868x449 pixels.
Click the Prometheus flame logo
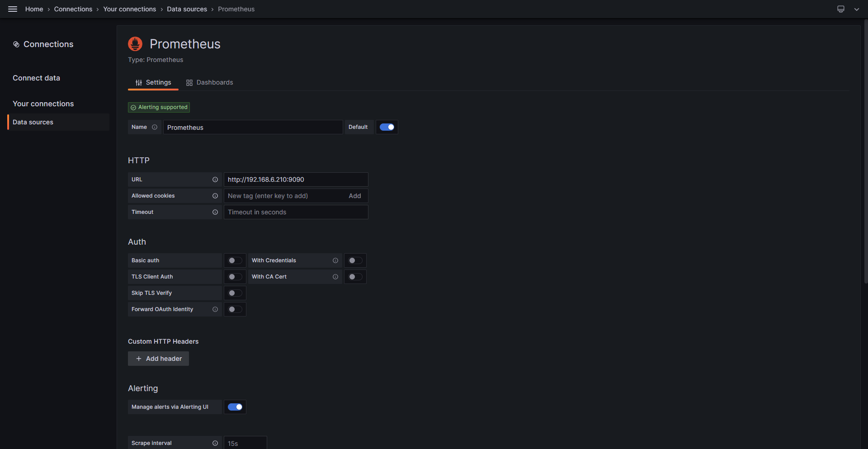[135, 44]
